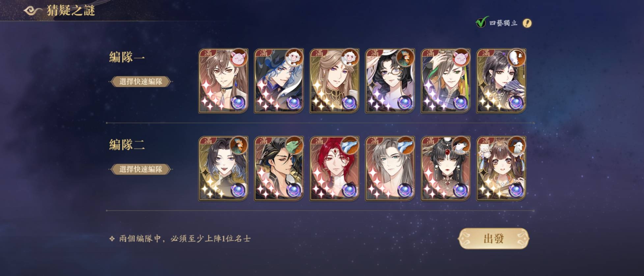Click the white goat icon on the last 編隊二 card
644x276 pixels.
[x=517, y=145]
